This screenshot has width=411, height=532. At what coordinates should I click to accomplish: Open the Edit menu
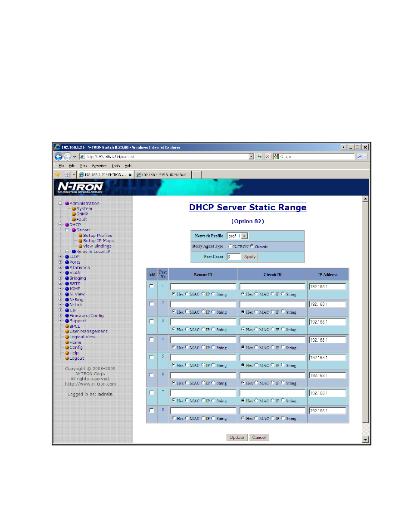(x=72, y=166)
